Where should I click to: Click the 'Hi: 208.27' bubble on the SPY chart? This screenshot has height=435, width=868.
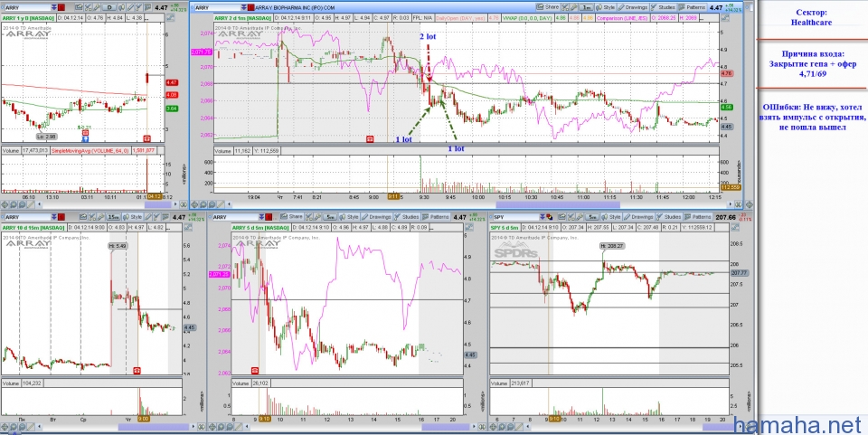pyautogui.click(x=613, y=246)
